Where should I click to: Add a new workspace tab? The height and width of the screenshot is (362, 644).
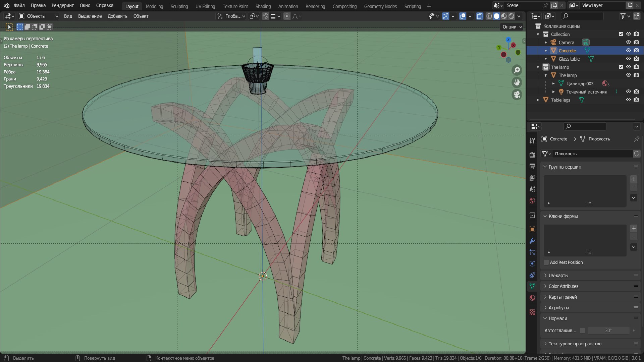click(x=429, y=6)
